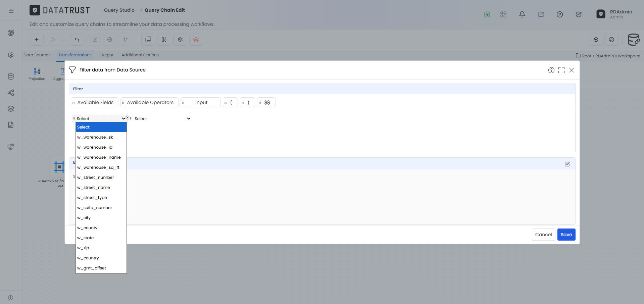The width and height of the screenshot is (644, 304).
Task: Open the settings gear in the left sidebar
Action: [x=11, y=55]
